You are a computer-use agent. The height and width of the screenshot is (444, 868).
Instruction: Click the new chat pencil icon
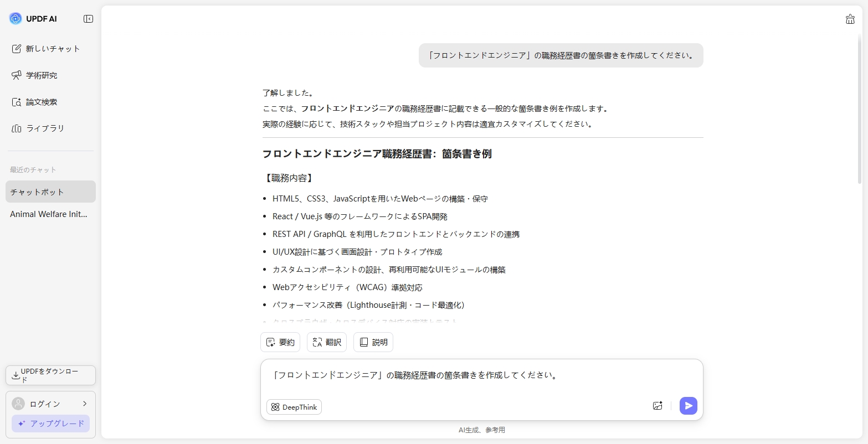[17, 49]
